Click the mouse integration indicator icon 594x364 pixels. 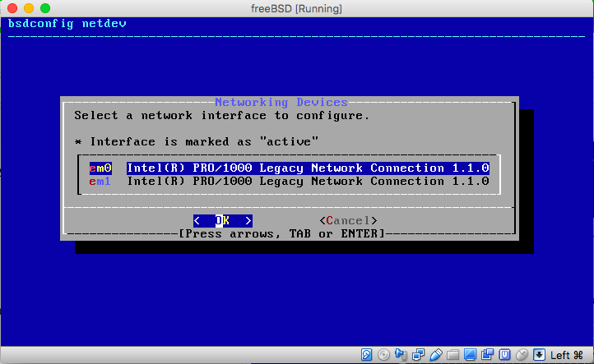[x=522, y=355]
